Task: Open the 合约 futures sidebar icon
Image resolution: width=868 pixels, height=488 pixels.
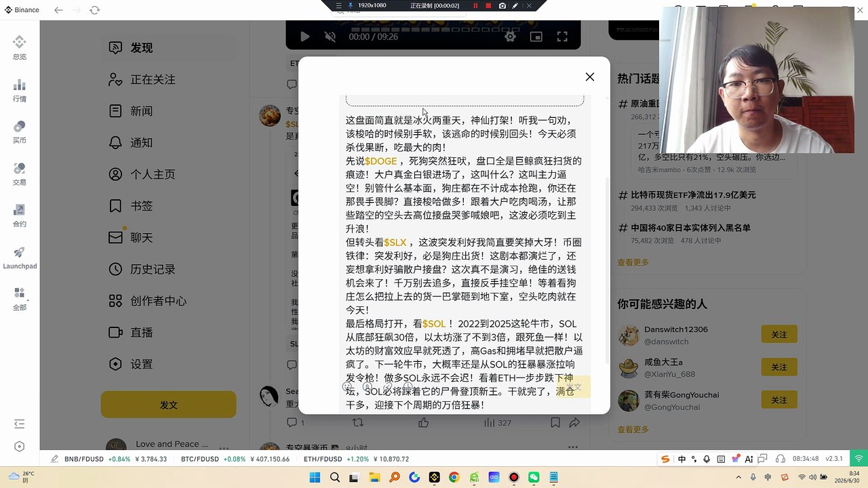Action: [x=20, y=216]
